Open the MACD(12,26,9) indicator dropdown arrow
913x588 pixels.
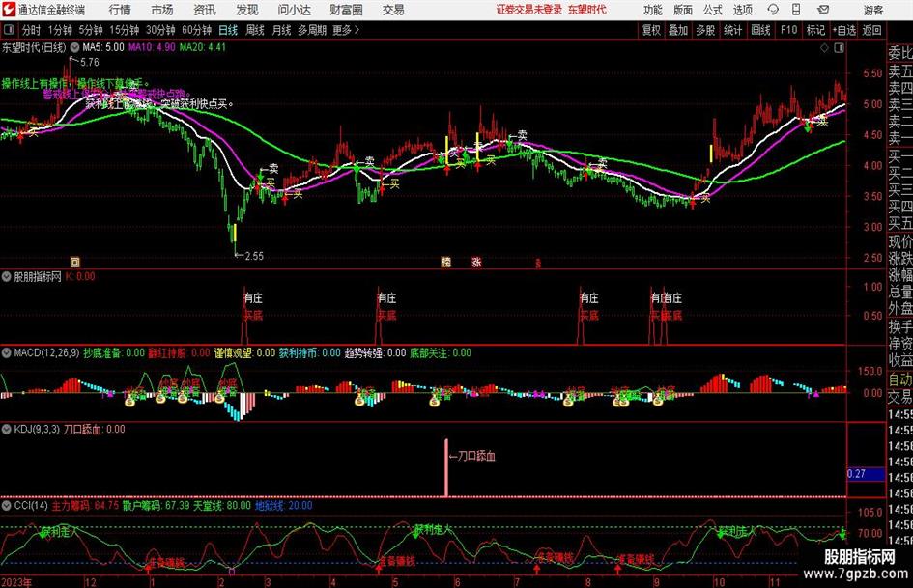(x=7, y=352)
